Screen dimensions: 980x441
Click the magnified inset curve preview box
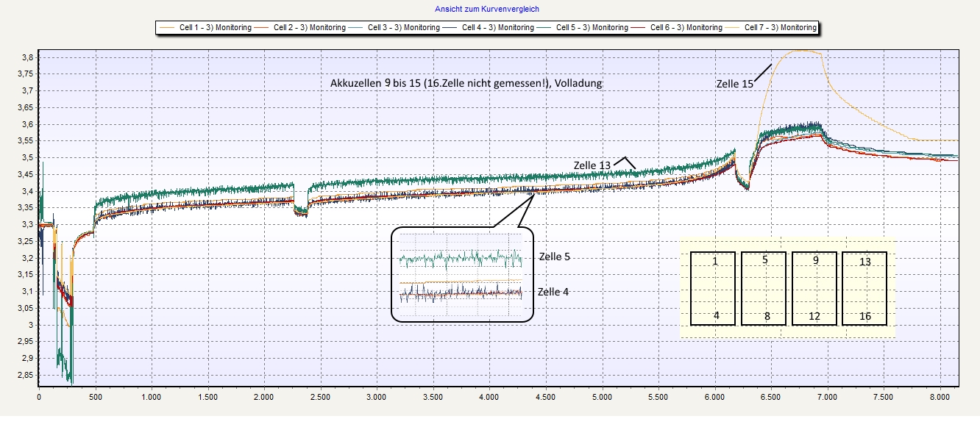[x=460, y=274]
